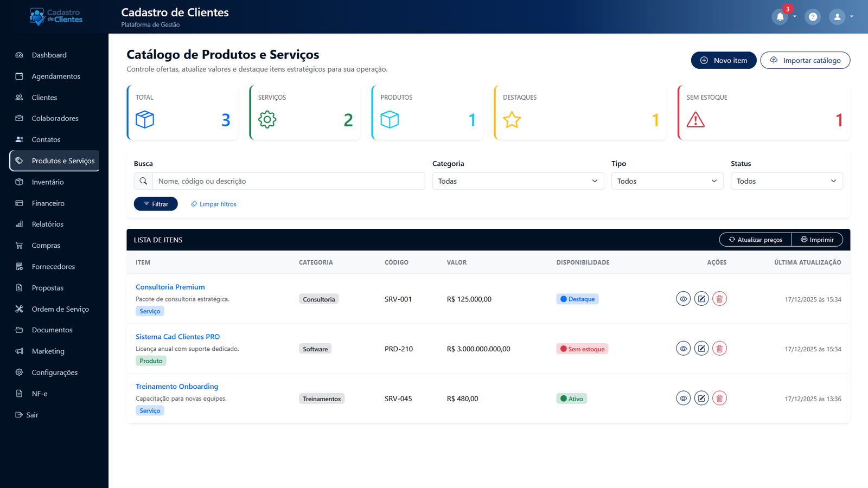Click the Novo item button
The width and height of the screenshot is (868, 488).
pyautogui.click(x=723, y=60)
